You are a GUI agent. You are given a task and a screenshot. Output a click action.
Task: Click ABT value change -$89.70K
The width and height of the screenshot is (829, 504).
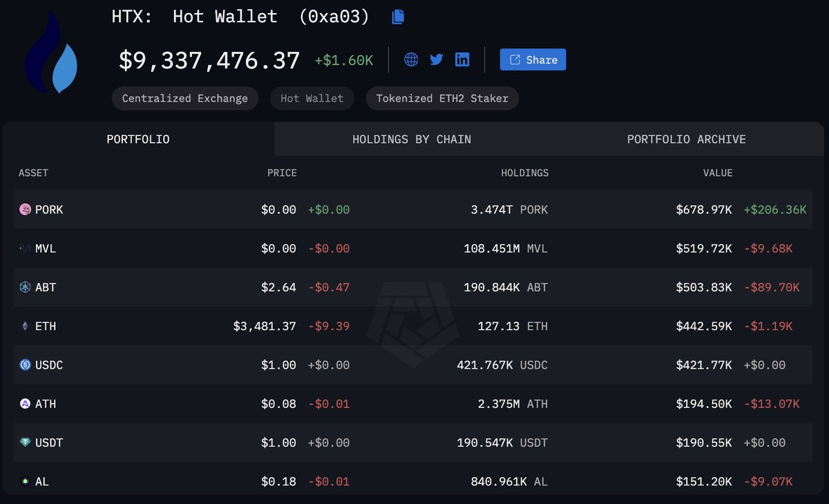pyautogui.click(x=772, y=287)
